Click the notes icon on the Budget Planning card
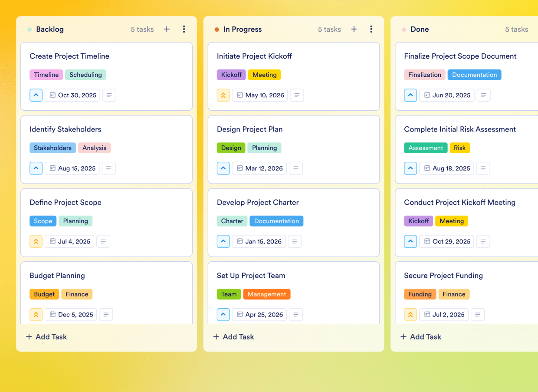The width and height of the screenshot is (538, 392). pos(106,314)
